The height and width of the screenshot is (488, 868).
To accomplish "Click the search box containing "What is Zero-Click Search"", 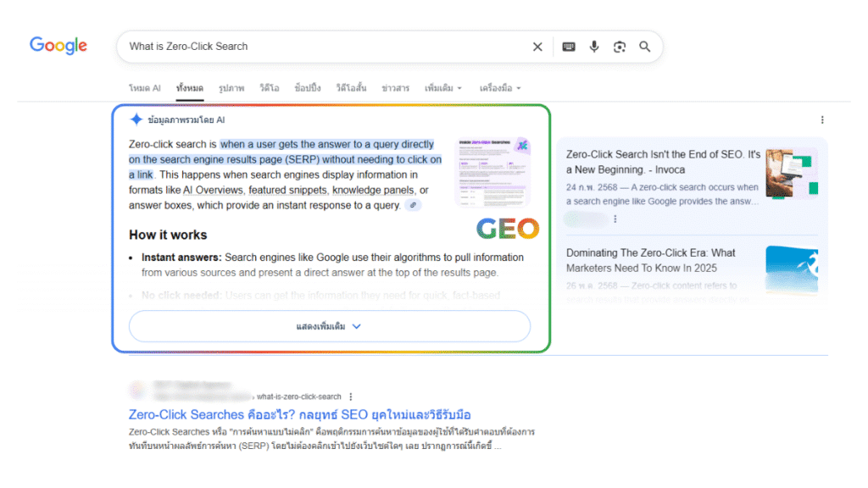I will coord(322,47).
